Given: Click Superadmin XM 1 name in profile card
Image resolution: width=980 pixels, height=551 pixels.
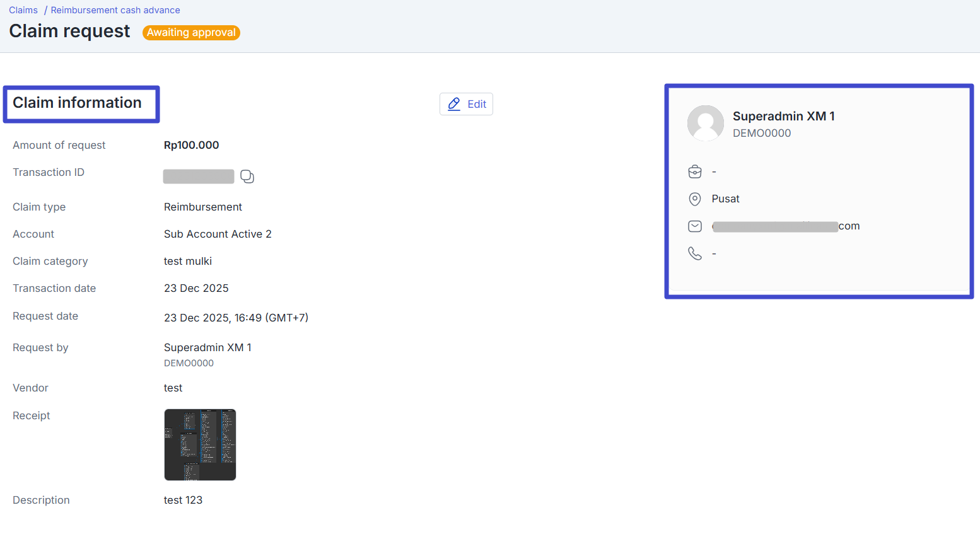Looking at the screenshot, I should pos(783,116).
